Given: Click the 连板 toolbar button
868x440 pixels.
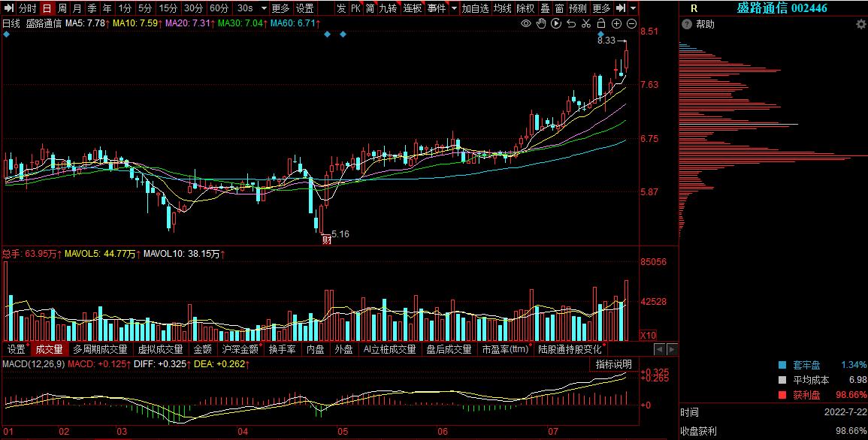Looking at the screenshot, I should pyautogui.click(x=413, y=8).
